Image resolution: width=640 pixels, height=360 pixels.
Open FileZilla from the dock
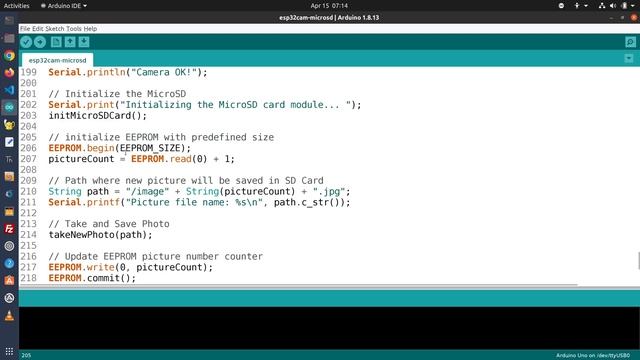click(x=9, y=229)
